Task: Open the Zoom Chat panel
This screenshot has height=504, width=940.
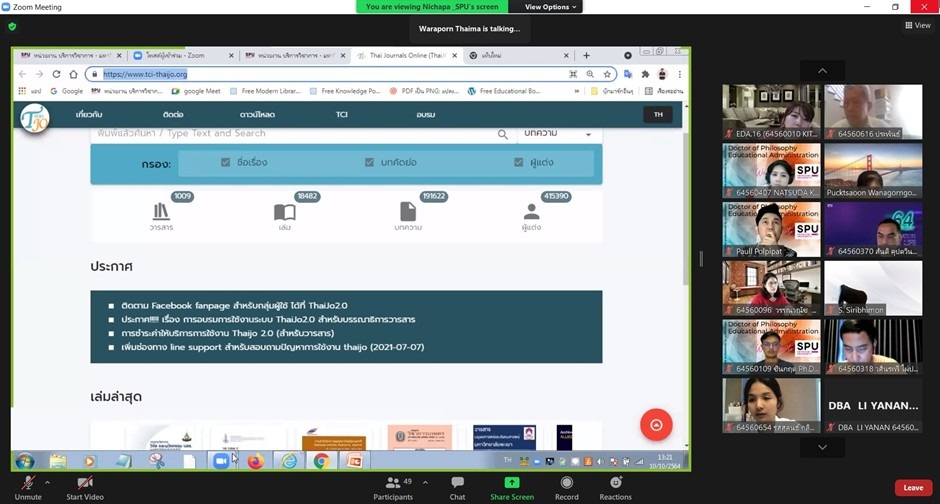Action: click(457, 488)
